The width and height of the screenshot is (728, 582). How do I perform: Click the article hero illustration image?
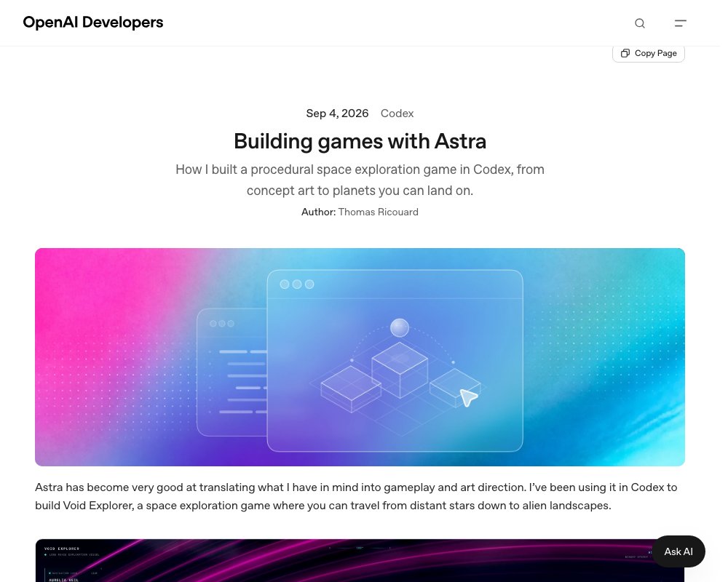pyautogui.click(x=360, y=357)
